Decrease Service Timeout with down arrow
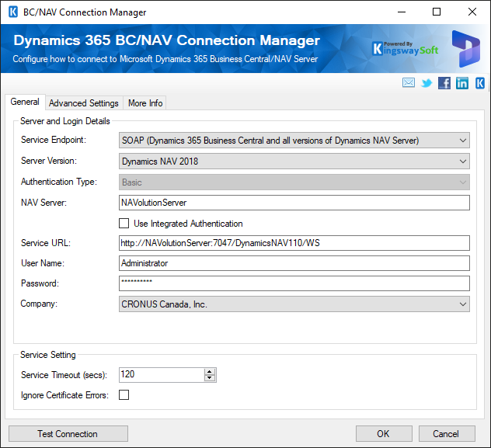The height and width of the screenshot is (448, 491). [210, 378]
